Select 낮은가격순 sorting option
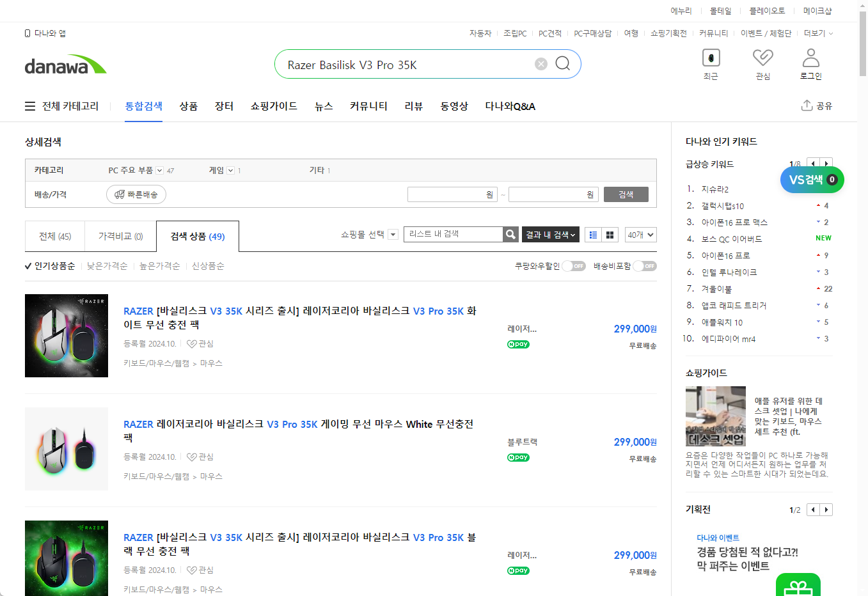868x596 pixels. click(x=107, y=266)
